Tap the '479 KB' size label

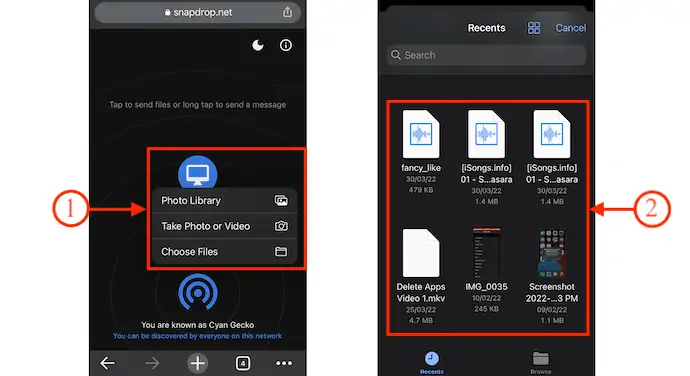[x=421, y=190]
